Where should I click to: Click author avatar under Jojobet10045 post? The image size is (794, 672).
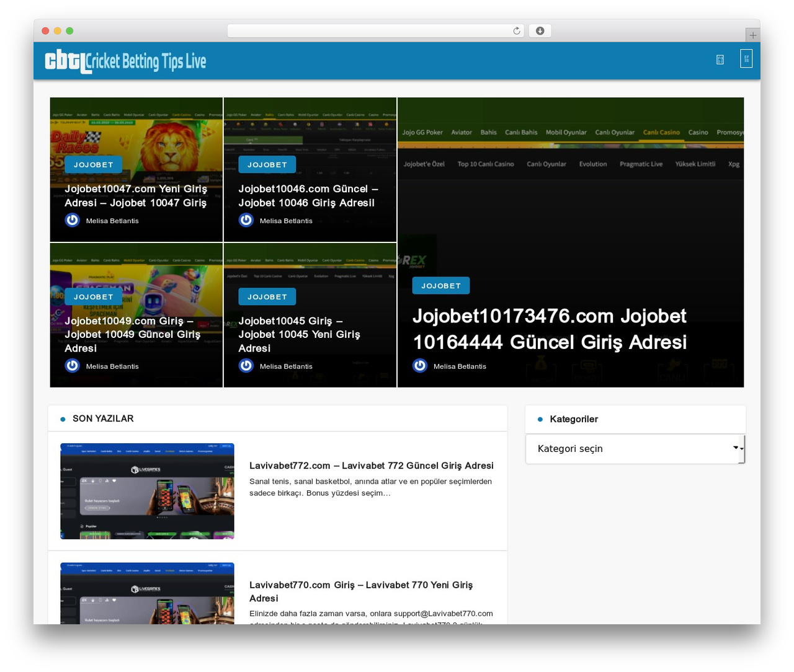(246, 366)
